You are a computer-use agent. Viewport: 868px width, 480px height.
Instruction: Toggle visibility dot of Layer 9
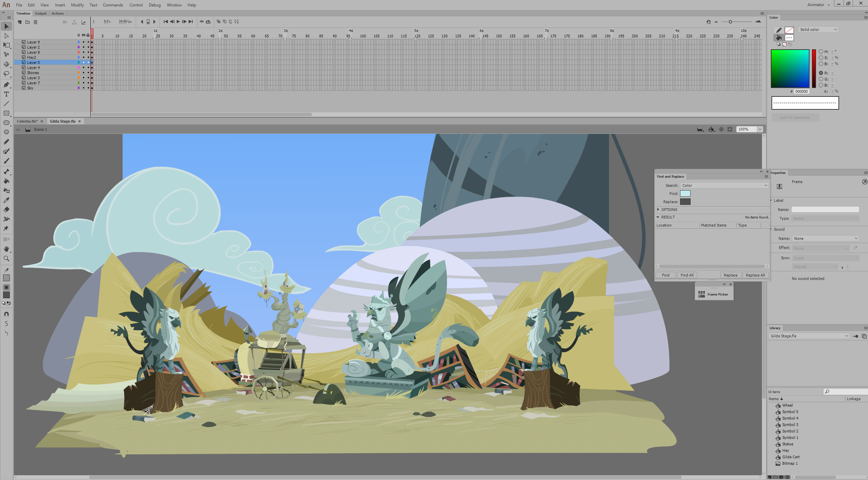(x=83, y=42)
